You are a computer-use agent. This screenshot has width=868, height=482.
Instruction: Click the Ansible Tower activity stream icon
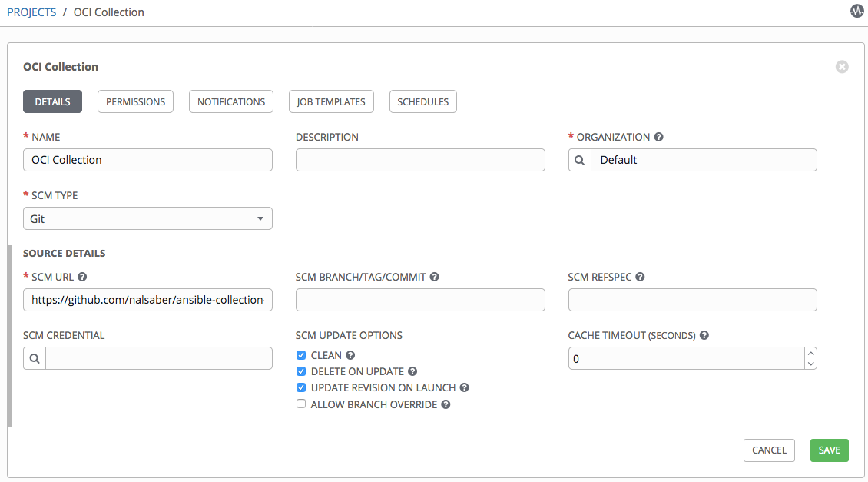pyautogui.click(x=857, y=12)
